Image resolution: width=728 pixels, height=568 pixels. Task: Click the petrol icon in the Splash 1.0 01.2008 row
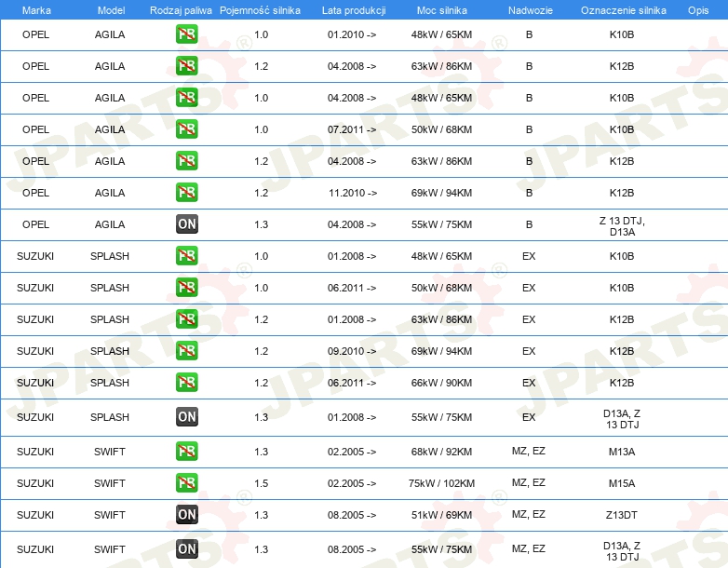186,256
